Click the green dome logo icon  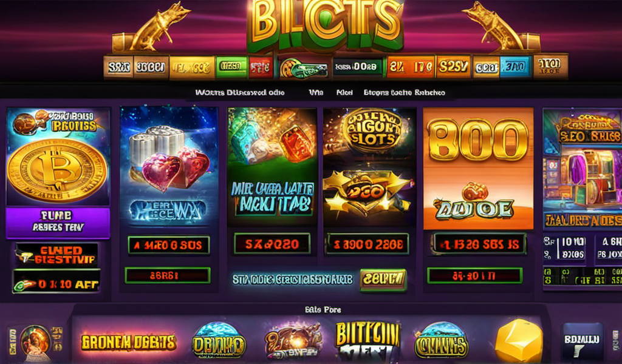click(x=441, y=340)
